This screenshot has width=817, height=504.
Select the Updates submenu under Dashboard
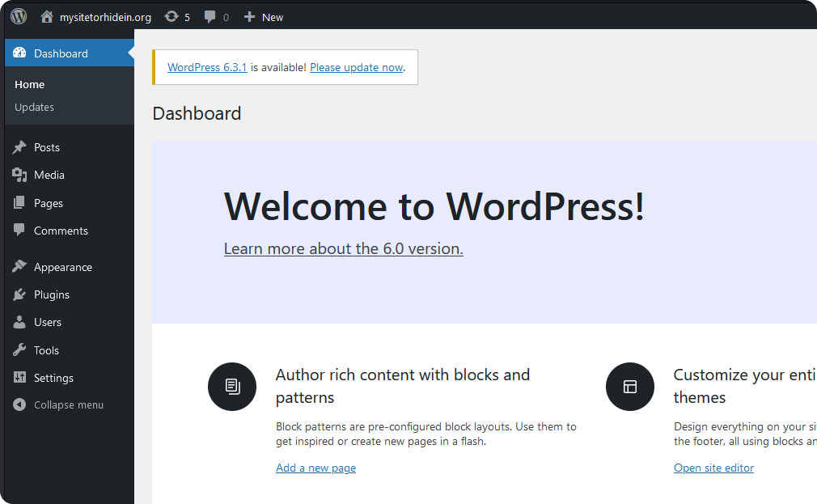[34, 107]
